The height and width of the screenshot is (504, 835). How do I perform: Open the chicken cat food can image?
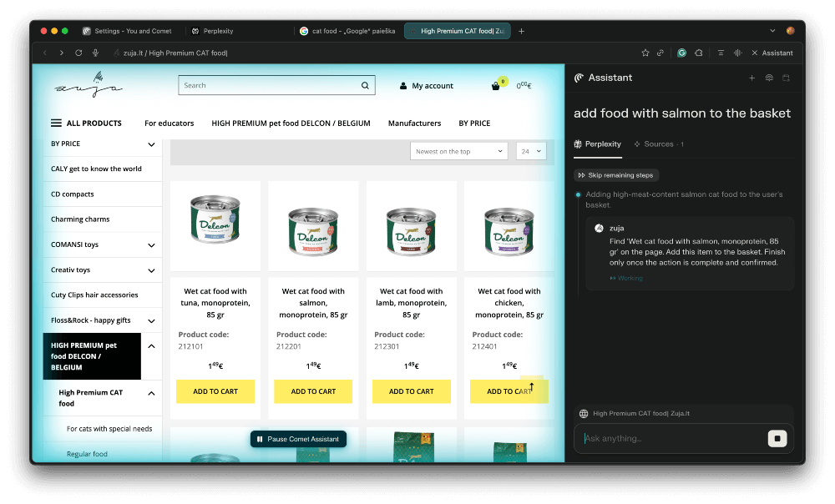[x=509, y=231]
